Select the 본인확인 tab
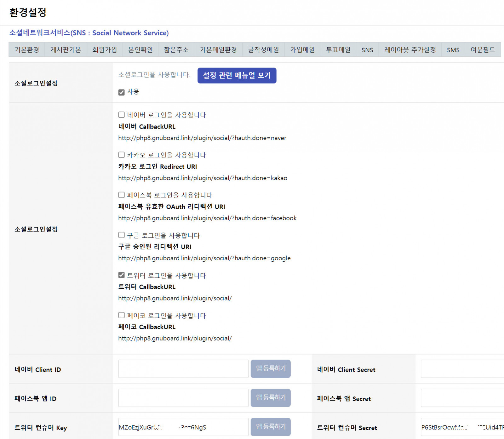Screen dimensions: 504x439 tap(140, 50)
